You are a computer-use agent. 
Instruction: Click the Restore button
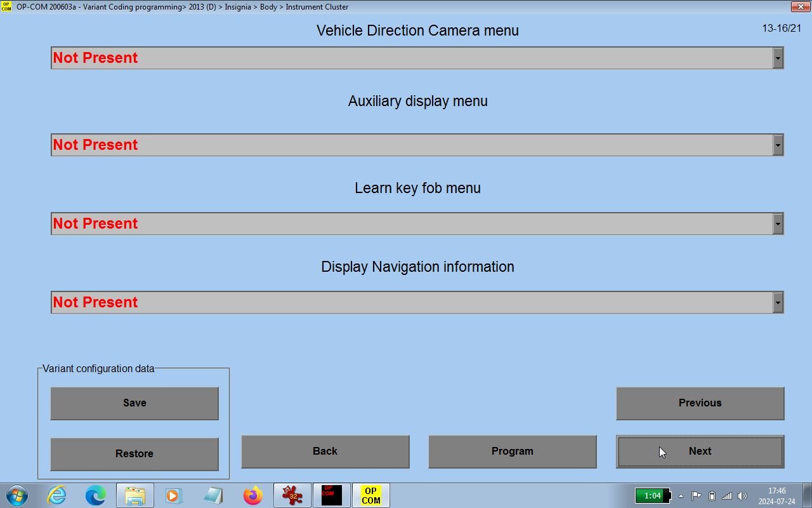coord(134,453)
